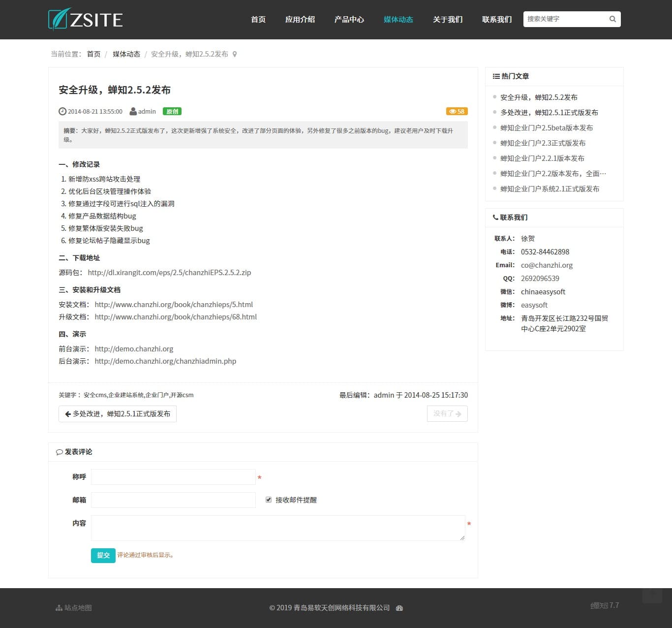Click the search magnifier icon
Image resolution: width=672 pixels, height=628 pixels.
[x=612, y=19]
